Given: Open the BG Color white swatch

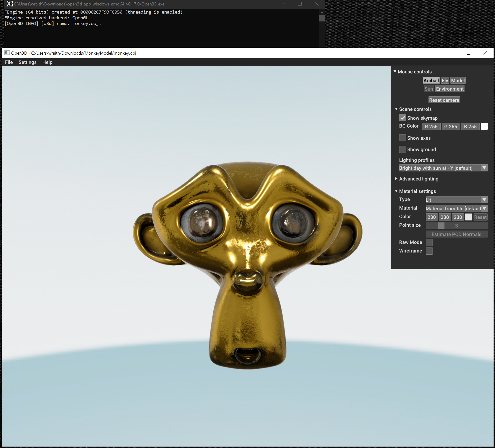Looking at the screenshot, I should pyautogui.click(x=484, y=127).
